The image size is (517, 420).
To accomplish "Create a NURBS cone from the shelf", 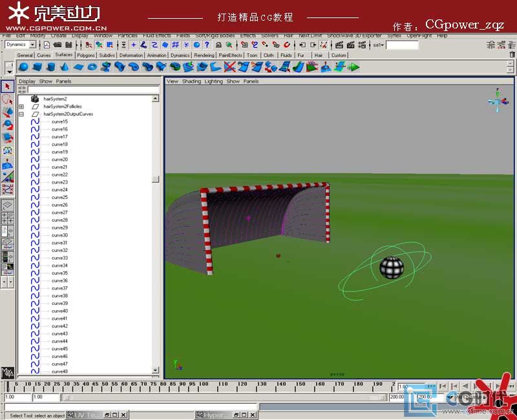I will [65, 67].
